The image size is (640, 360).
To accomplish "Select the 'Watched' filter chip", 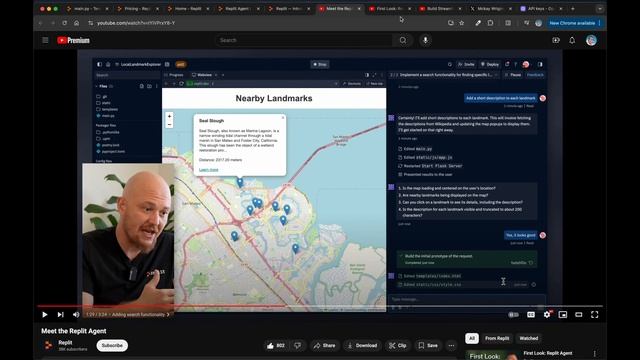I will pos(529,338).
